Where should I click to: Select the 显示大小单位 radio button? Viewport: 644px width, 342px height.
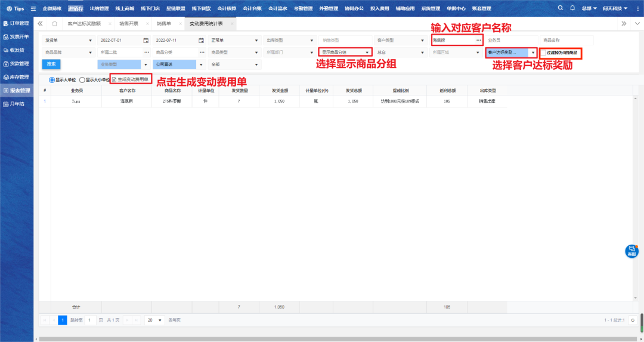(82, 79)
